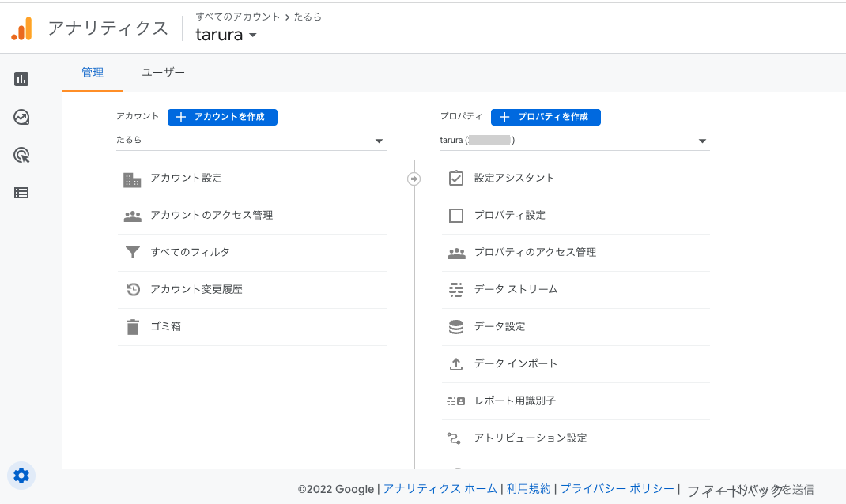Viewport: 846px width, 504px height.
Task: Open the Reports bar-chart sidebar icon
Action: 21,79
